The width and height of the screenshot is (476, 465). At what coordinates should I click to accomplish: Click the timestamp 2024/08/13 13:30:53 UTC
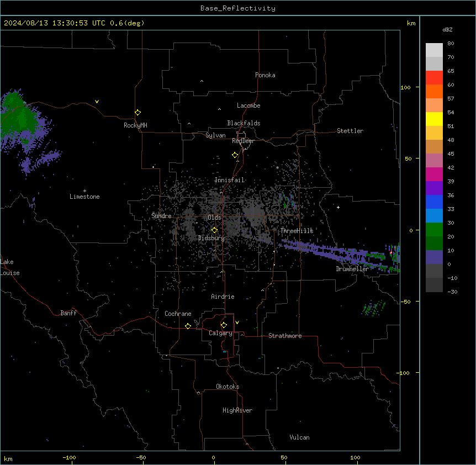[55, 23]
